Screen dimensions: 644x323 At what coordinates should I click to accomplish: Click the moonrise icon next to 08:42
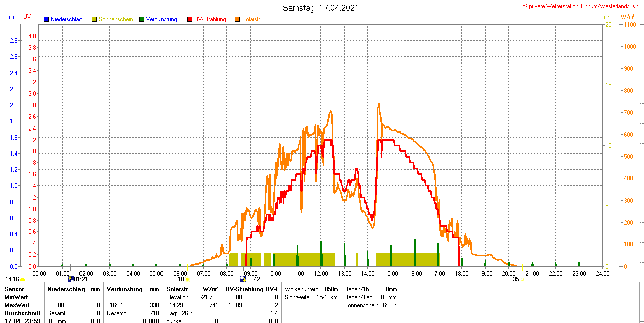click(x=243, y=279)
